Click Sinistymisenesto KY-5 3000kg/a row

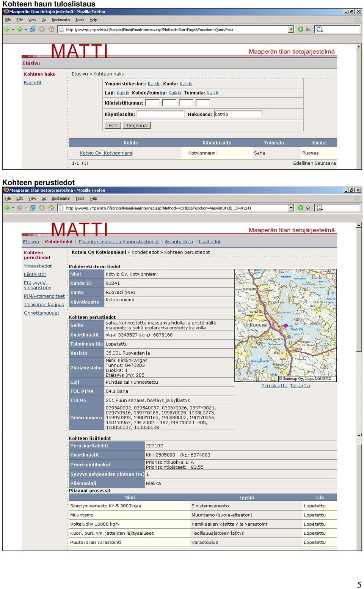click(x=202, y=506)
